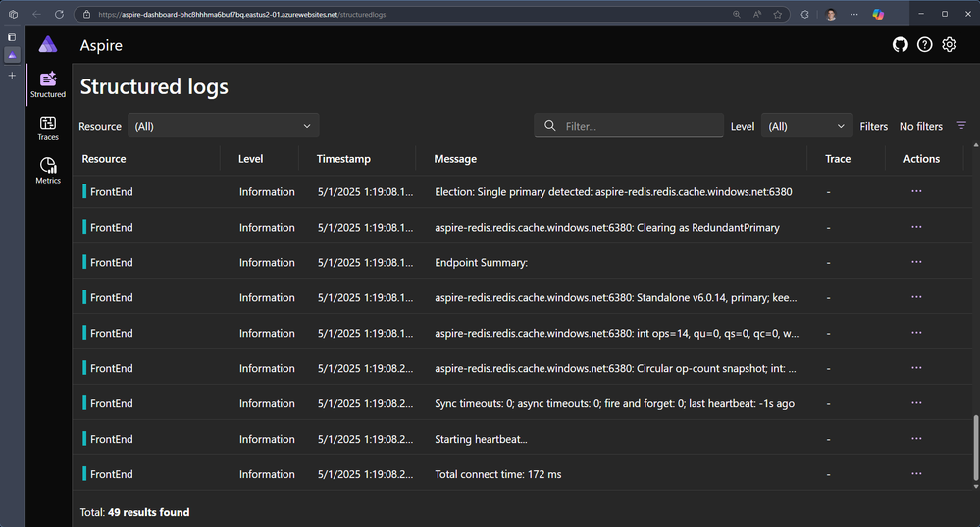Click the browser back arrow
980x527 pixels.
(x=36, y=14)
